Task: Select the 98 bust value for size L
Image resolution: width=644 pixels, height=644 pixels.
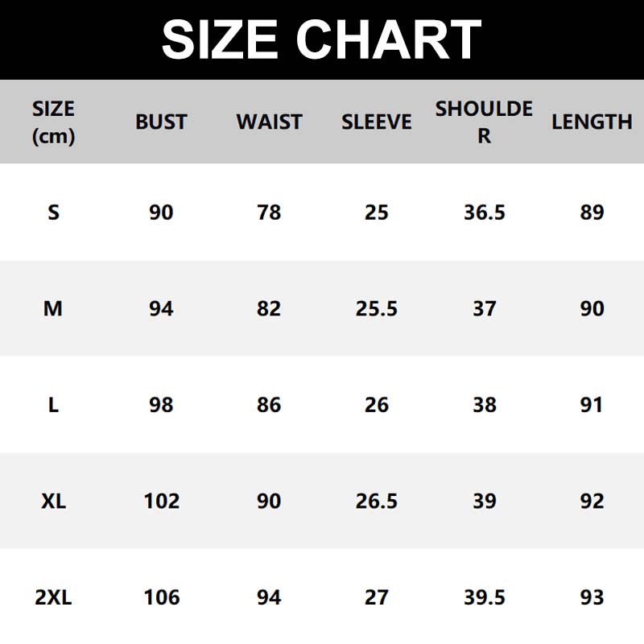Action: (161, 404)
